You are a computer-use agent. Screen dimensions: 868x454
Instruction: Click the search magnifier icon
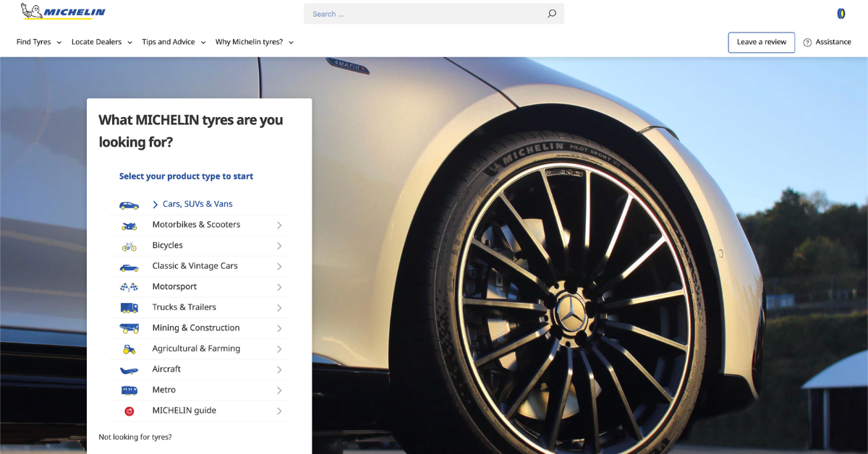pyautogui.click(x=552, y=14)
